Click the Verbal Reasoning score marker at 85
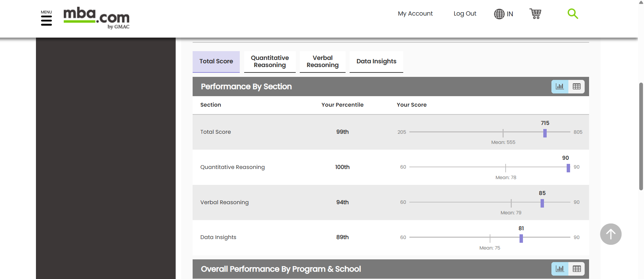This screenshot has height=279, width=644. 542,203
